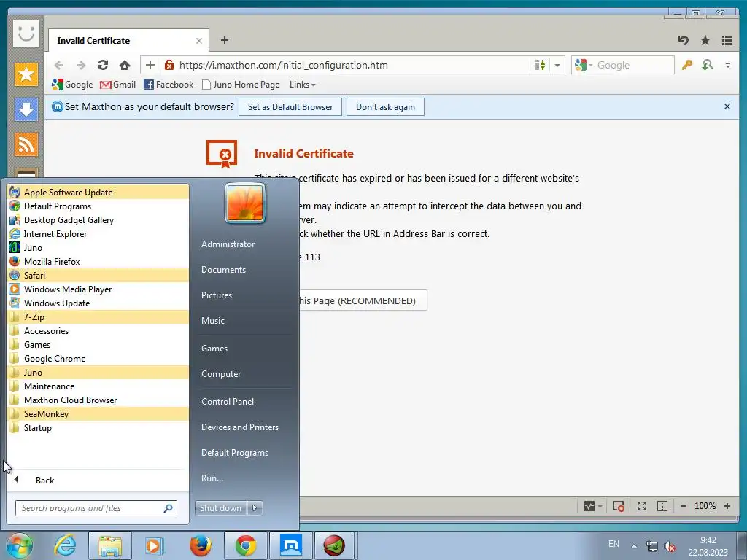The image size is (747, 560).
Task: Open Magic Fill key icon
Action: (686, 65)
